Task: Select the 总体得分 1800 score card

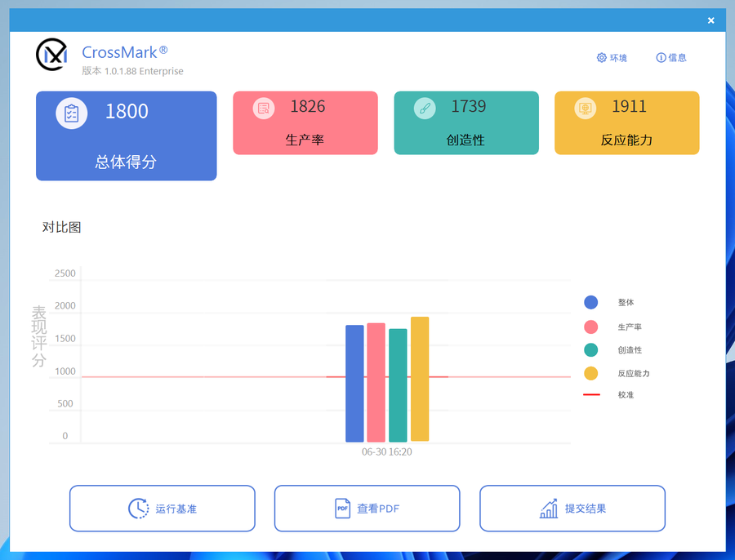Action: (126, 136)
